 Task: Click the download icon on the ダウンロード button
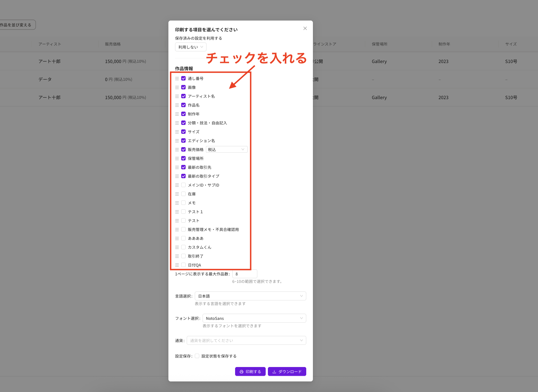(274, 371)
